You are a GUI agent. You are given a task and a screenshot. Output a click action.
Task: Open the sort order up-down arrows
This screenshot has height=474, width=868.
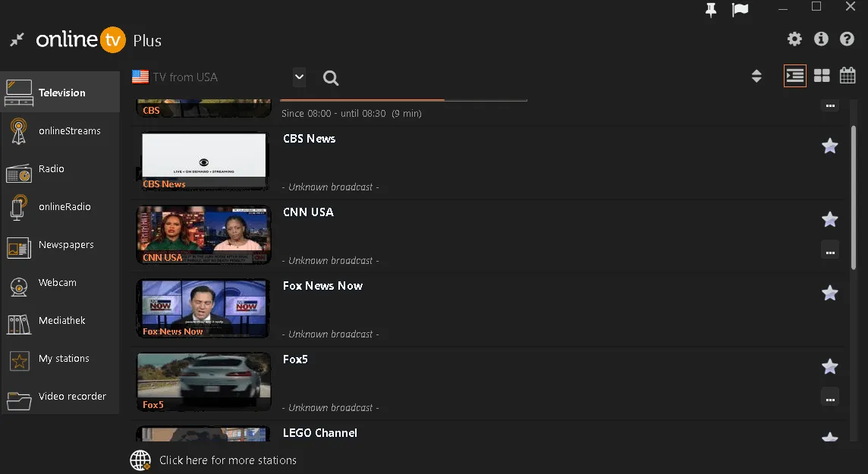point(756,76)
